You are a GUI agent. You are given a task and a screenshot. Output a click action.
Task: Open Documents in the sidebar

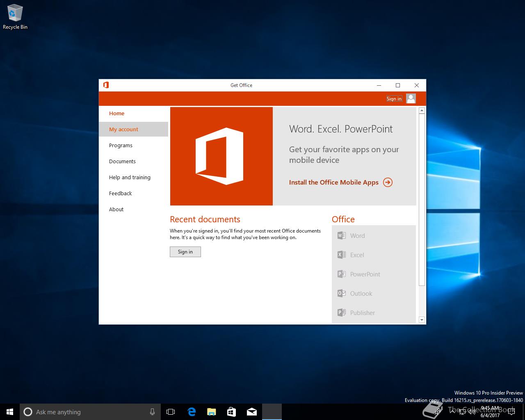pos(133,161)
